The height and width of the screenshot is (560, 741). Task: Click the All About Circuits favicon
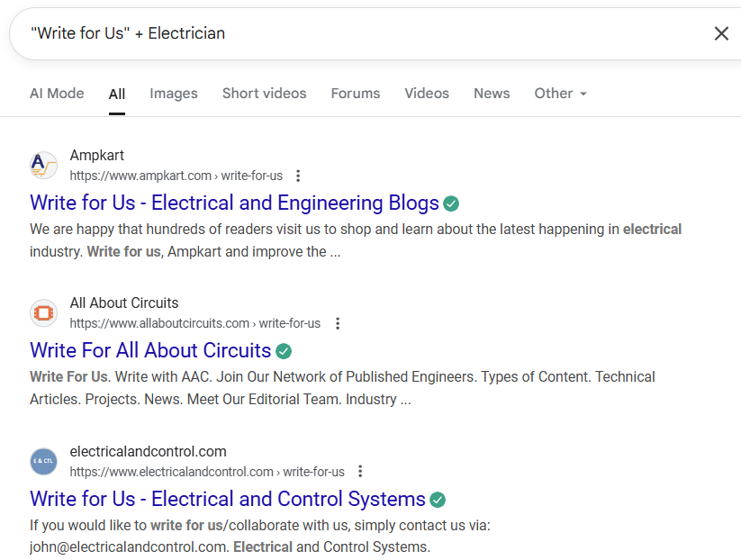click(43, 312)
